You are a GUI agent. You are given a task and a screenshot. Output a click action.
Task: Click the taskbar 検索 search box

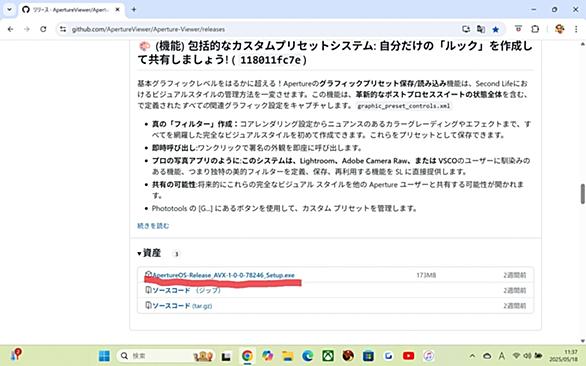click(x=166, y=356)
